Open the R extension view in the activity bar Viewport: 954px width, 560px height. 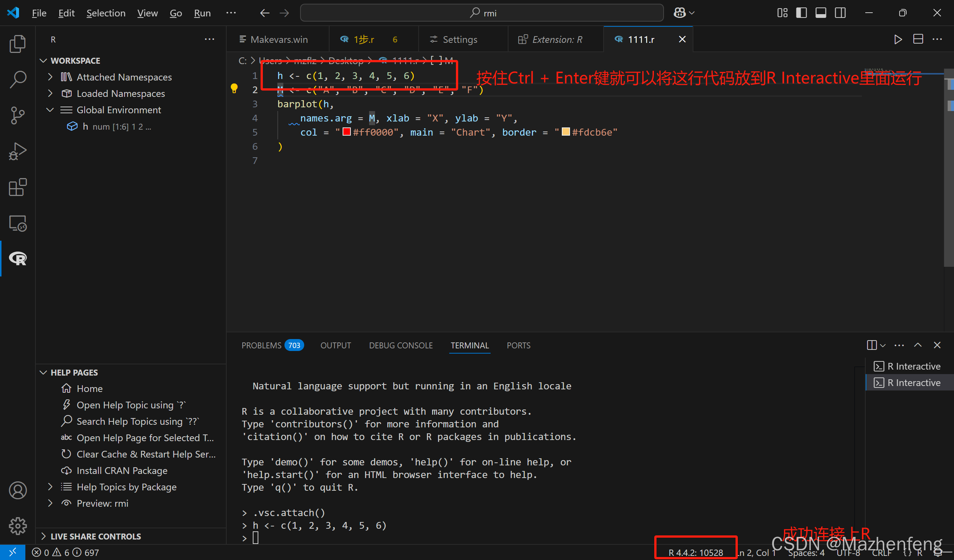coord(18,259)
